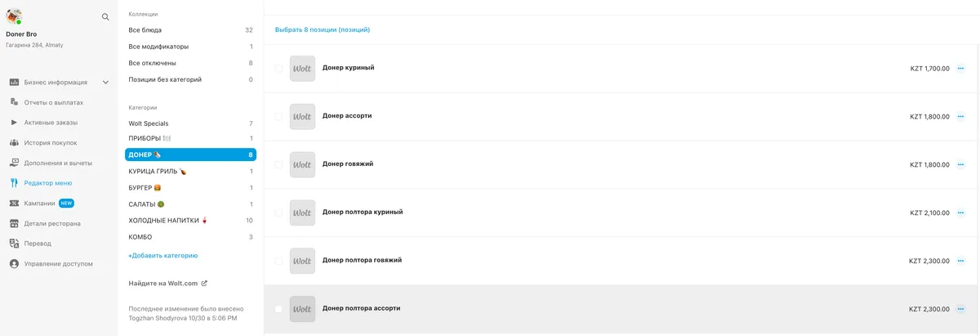Select КУРИЦА ГРИЛЬ category
This screenshot has width=980, height=336.
tap(190, 171)
